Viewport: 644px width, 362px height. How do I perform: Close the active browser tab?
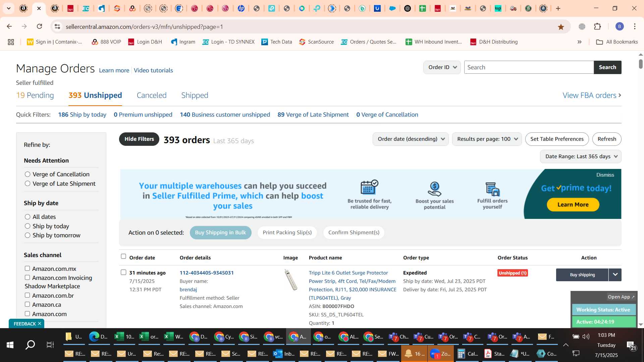[39, 8]
